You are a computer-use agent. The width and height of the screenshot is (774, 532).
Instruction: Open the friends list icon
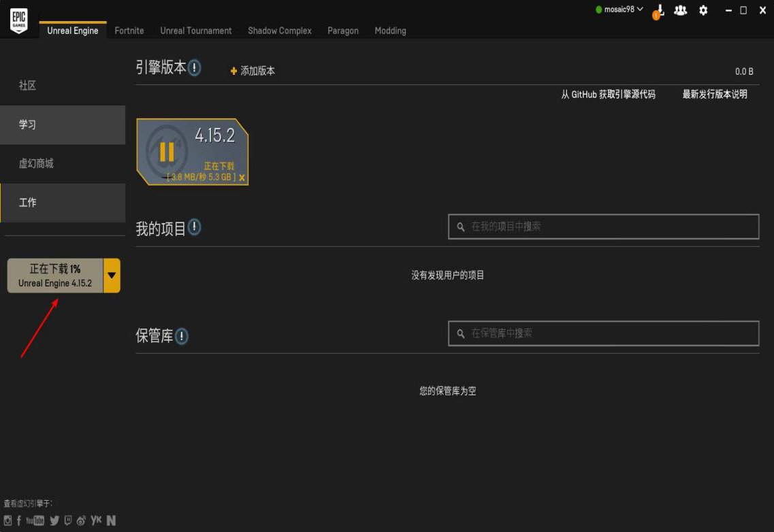tap(680, 10)
